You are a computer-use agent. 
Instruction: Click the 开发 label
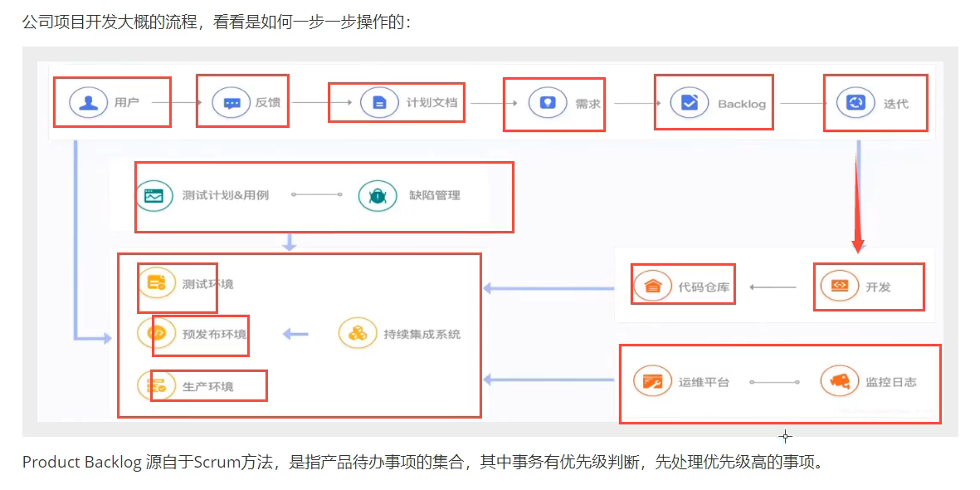pos(878,287)
